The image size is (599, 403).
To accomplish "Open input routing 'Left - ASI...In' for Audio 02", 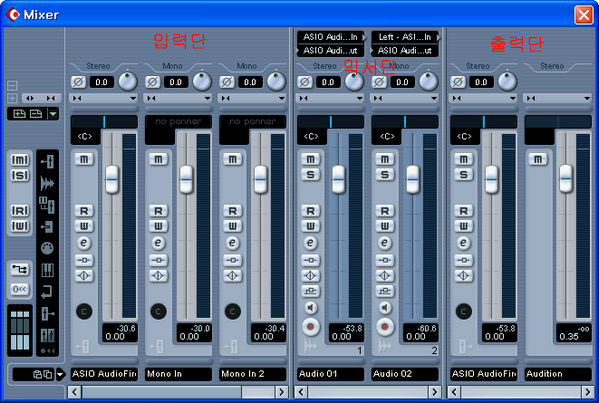I will click(405, 37).
